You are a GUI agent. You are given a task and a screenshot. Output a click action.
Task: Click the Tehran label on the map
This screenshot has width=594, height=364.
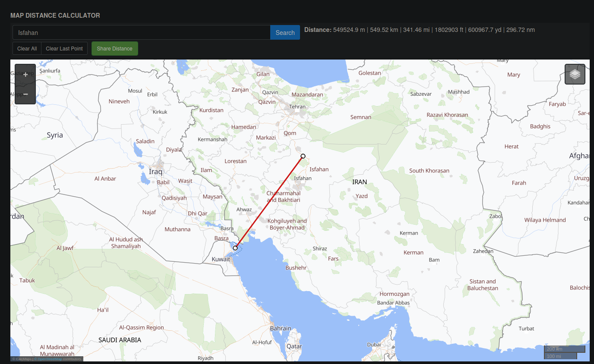point(297,107)
